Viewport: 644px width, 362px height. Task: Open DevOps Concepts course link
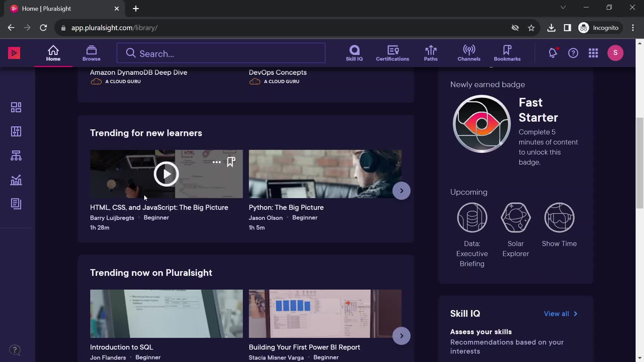[278, 72]
